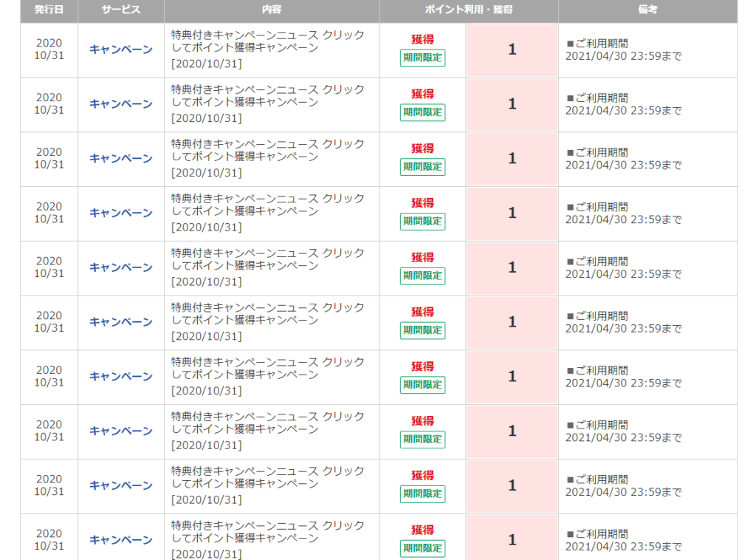Click the 内容 column header
This screenshot has width=756, height=560.
(272, 10)
